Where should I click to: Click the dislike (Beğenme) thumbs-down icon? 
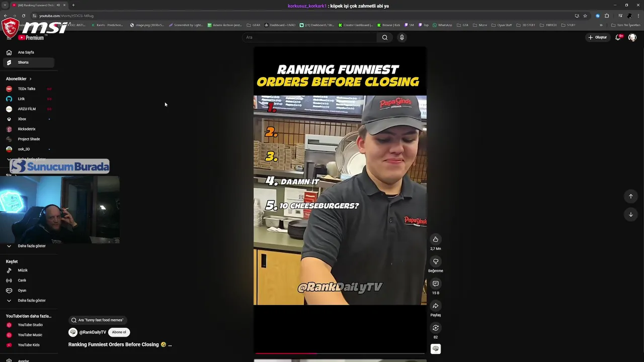[436, 261]
